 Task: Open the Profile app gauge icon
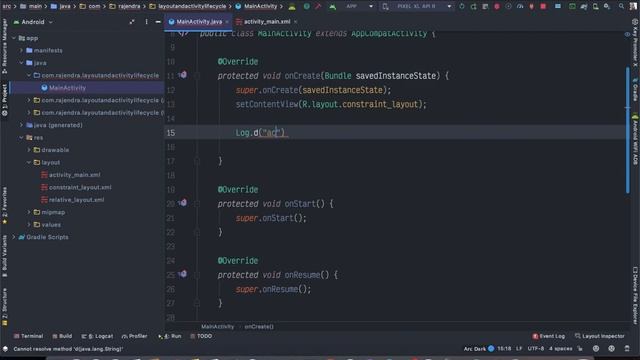[x=520, y=6]
